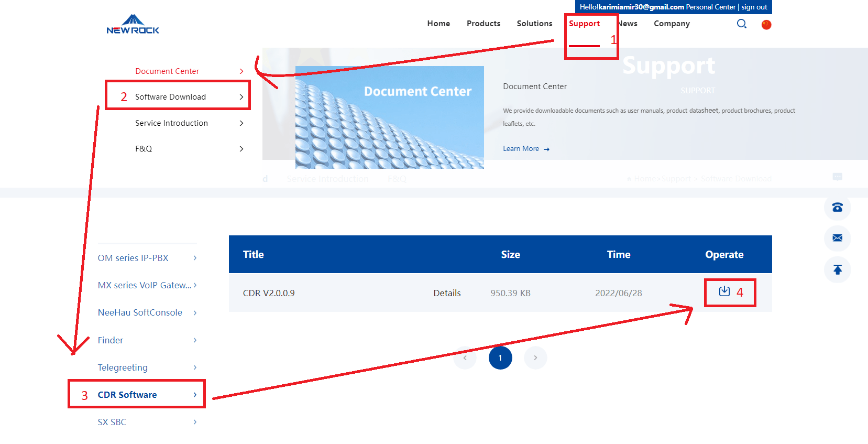
Task: Expand Finder category chevron
Action: pyautogui.click(x=195, y=340)
